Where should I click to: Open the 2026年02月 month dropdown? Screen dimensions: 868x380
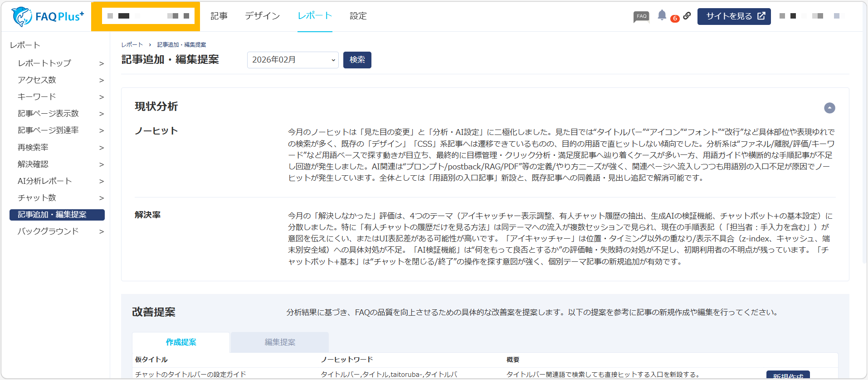[x=293, y=60]
